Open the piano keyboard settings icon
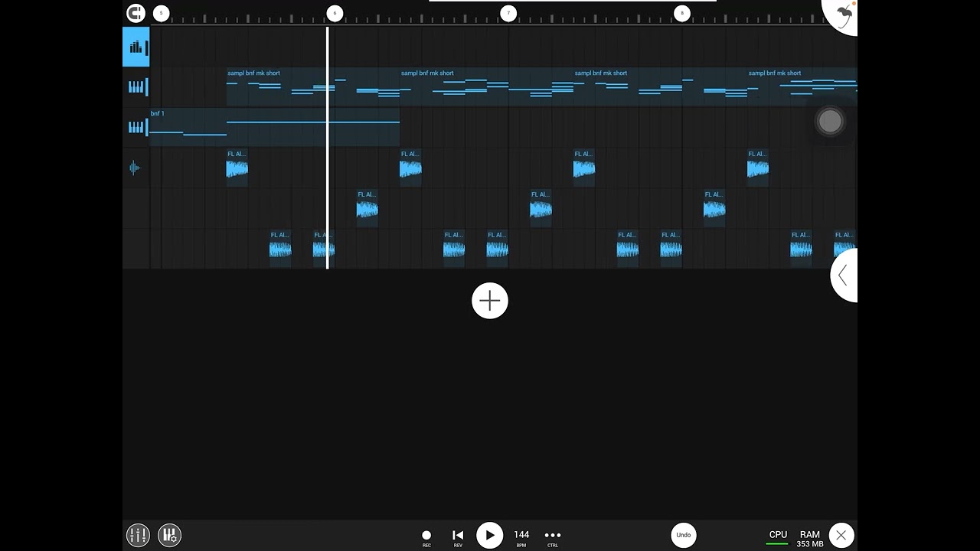The width and height of the screenshot is (980, 551). (169, 535)
